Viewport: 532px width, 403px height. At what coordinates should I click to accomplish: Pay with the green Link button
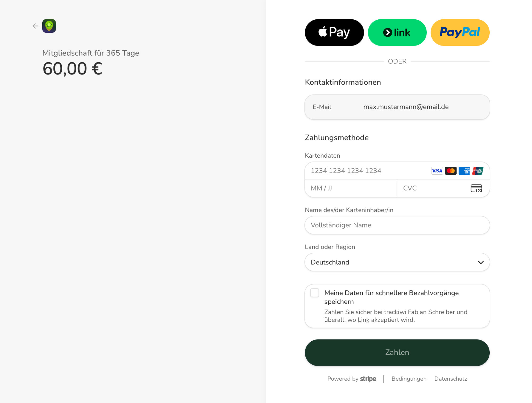click(397, 32)
